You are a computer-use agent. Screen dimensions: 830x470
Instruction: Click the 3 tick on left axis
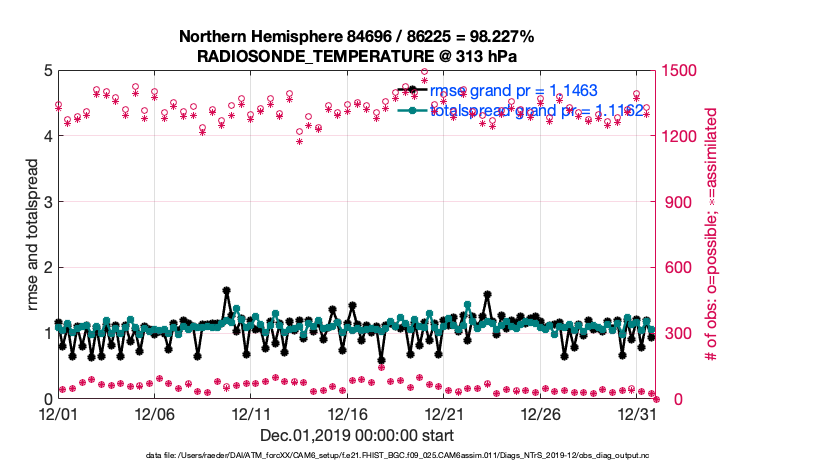click(46, 202)
